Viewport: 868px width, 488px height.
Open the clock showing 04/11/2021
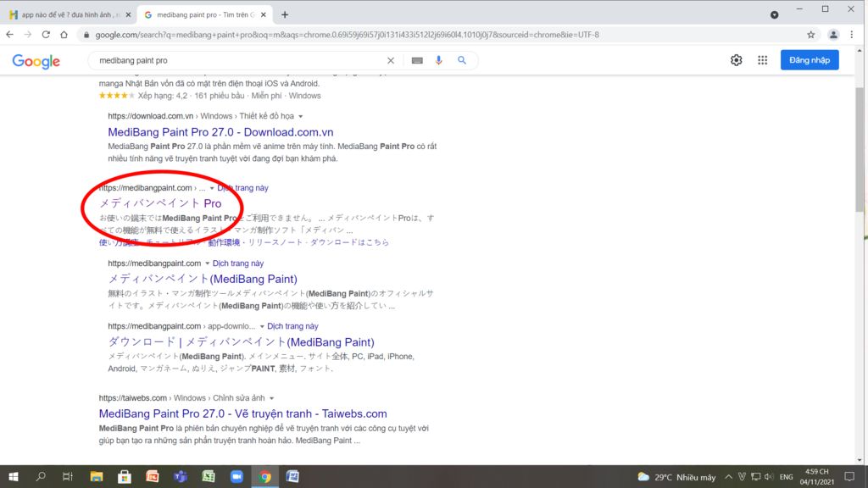pyautogui.click(x=816, y=476)
